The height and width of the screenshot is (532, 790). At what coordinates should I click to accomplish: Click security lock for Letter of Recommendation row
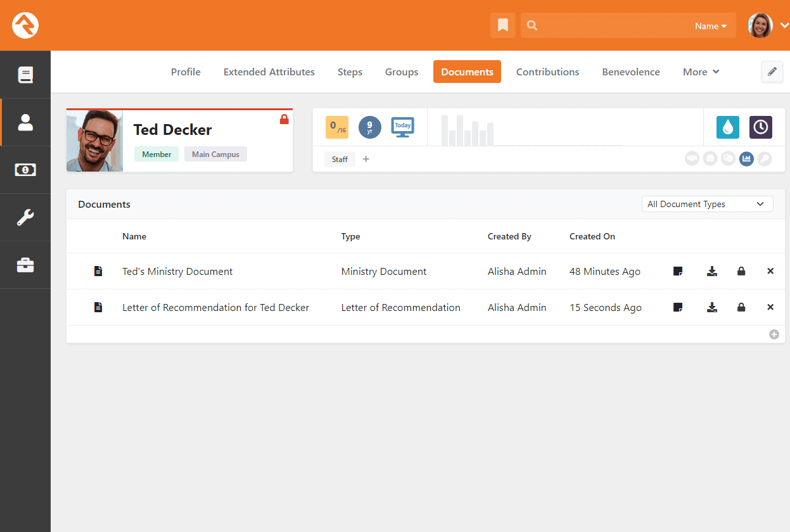point(741,307)
